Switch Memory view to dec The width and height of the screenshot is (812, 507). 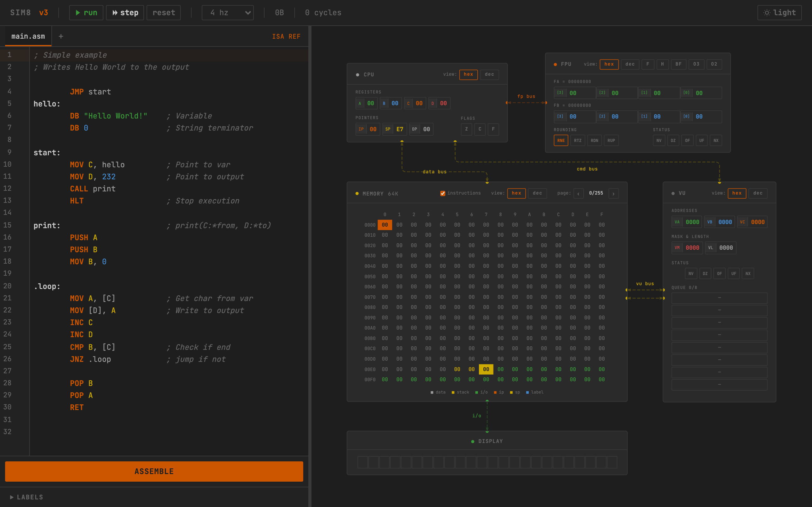tap(537, 193)
